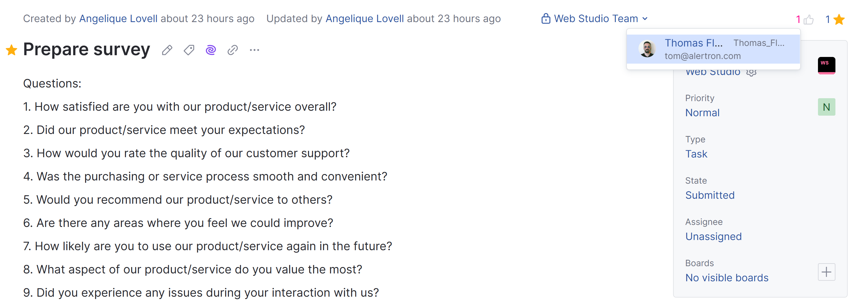Viewport: 868px width, 308px height.
Task: Click the plus button to add board
Action: [826, 272]
